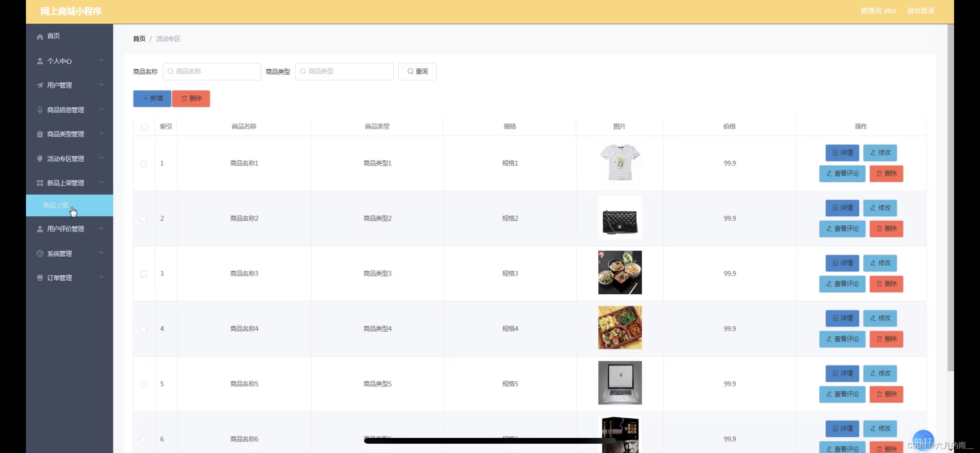
Task: Click the 商品名称 search input field
Action: click(x=212, y=72)
